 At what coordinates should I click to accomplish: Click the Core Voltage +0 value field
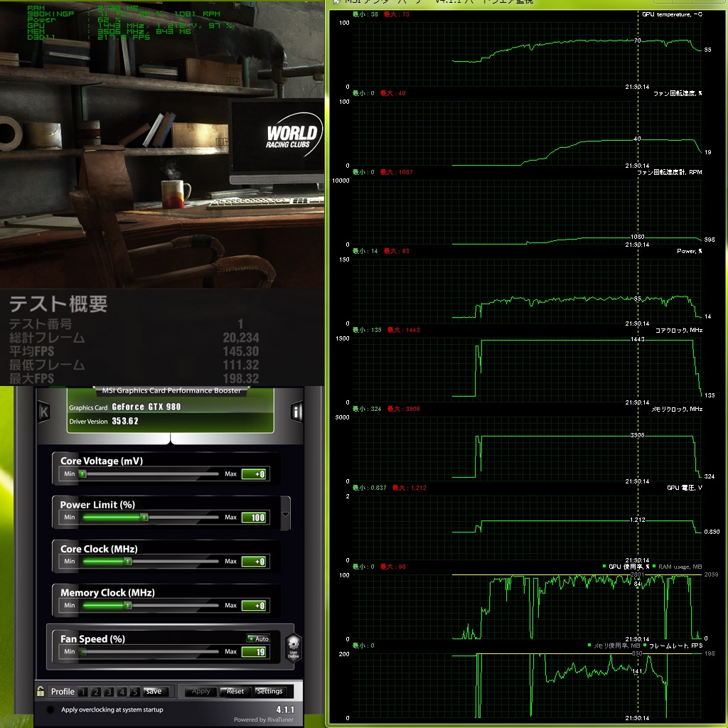pyautogui.click(x=254, y=474)
